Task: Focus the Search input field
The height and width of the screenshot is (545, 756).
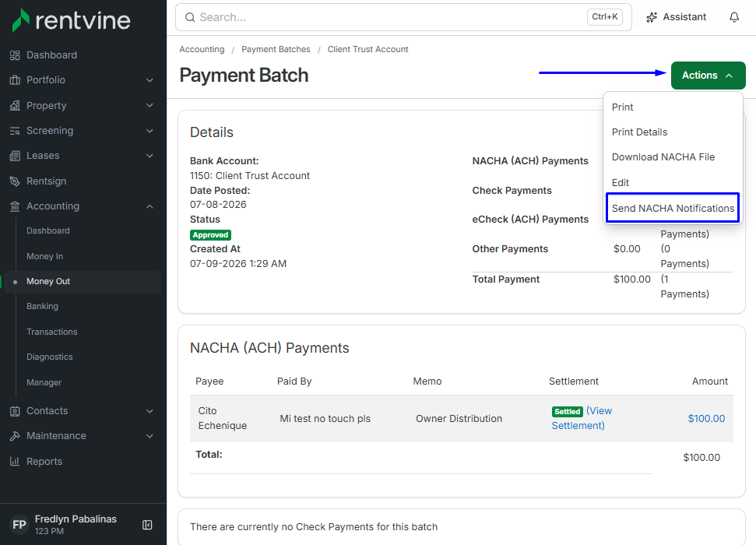Action: [403, 17]
